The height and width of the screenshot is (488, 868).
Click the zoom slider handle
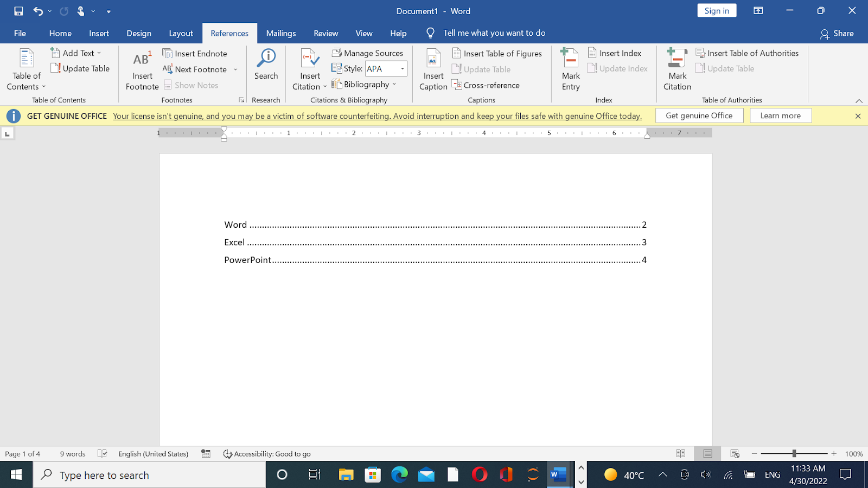pos(794,453)
